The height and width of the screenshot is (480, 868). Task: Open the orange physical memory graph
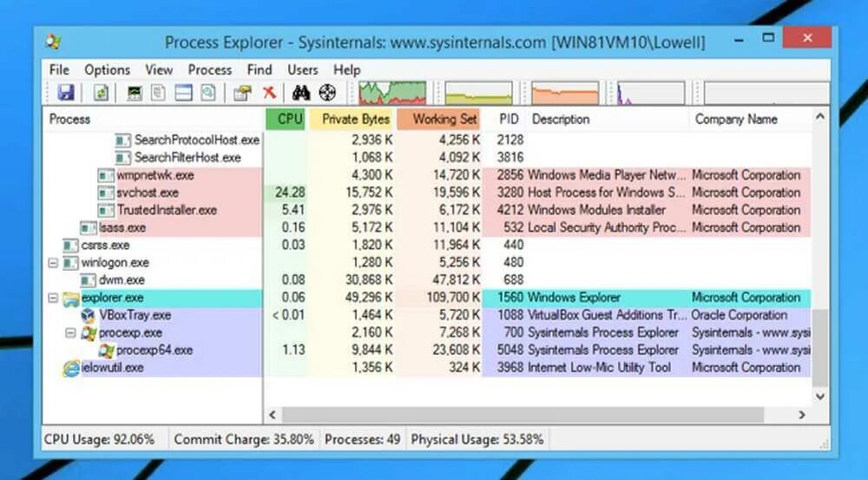coord(565,93)
